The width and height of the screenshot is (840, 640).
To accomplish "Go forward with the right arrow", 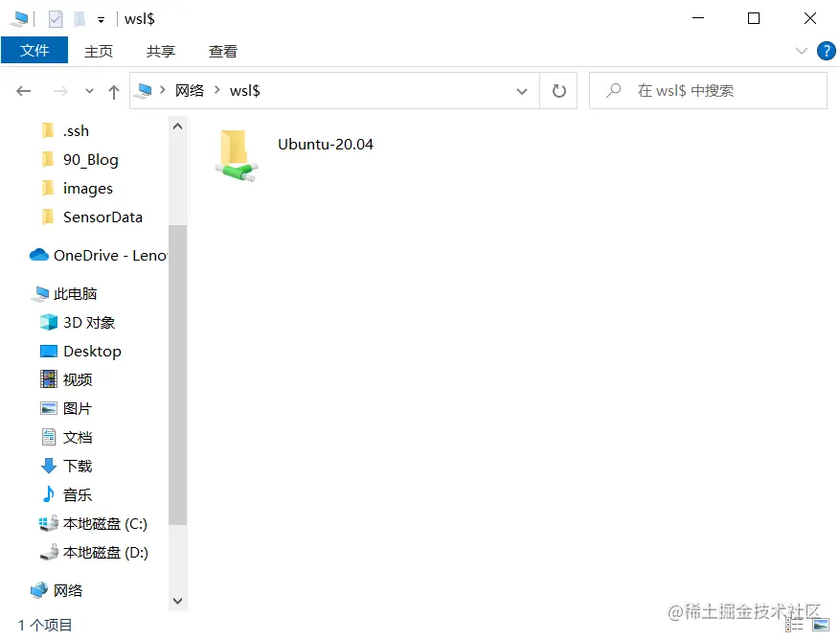I will tap(60, 91).
